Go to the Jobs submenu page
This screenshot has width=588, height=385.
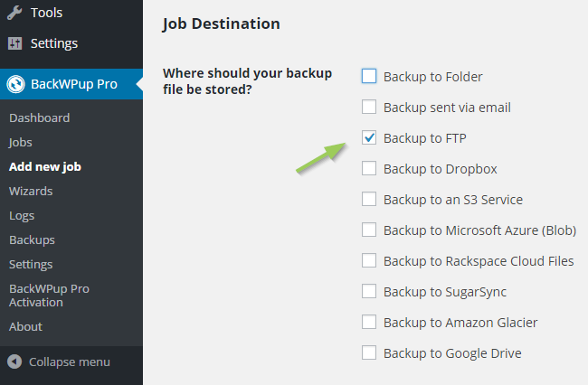point(20,143)
